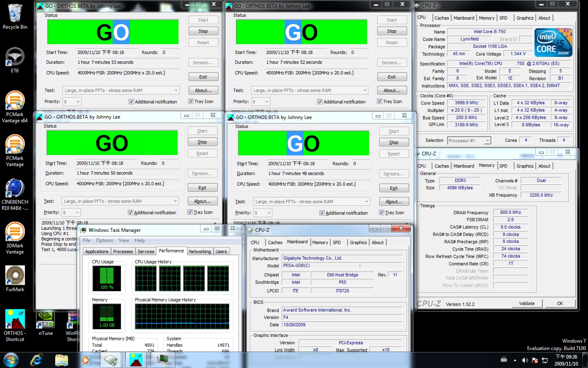Click the Validate button in CPU-Z
Screen dimensions: 588x368
coord(527,303)
